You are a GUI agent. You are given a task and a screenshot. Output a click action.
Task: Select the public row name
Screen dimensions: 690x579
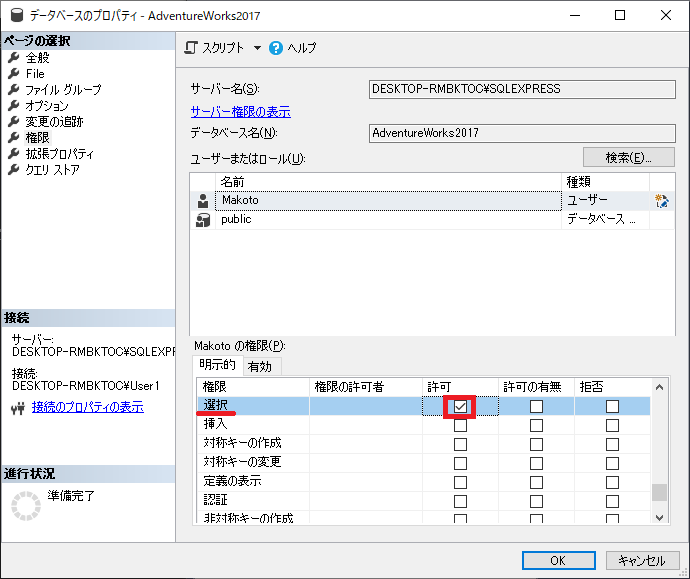[x=388, y=220]
